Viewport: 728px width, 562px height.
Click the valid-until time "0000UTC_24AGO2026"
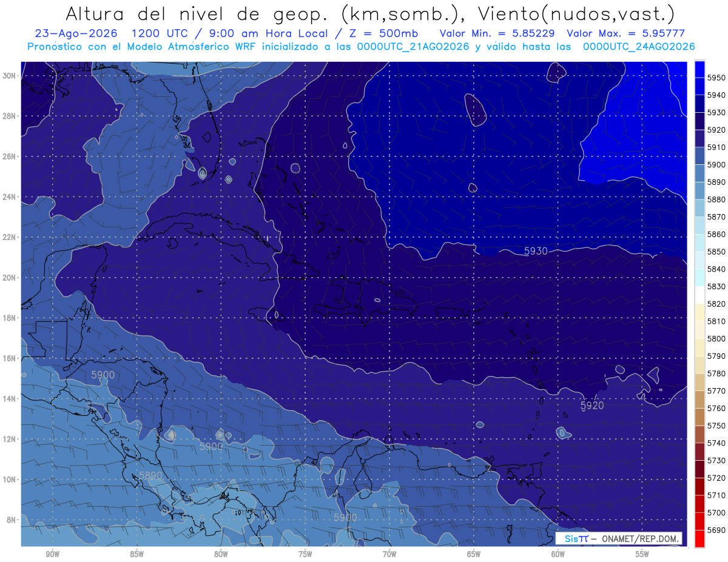639,46
